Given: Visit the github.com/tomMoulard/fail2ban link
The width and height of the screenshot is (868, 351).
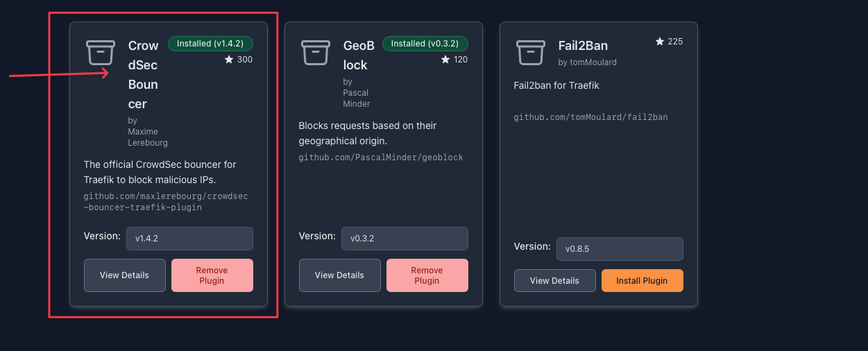Looking at the screenshot, I should tap(590, 117).
